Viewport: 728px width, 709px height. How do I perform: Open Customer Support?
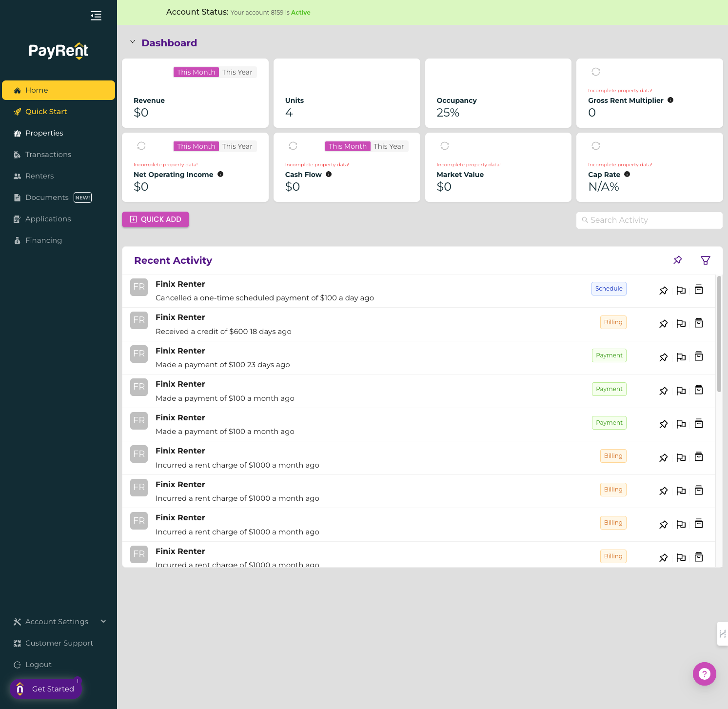coord(59,643)
